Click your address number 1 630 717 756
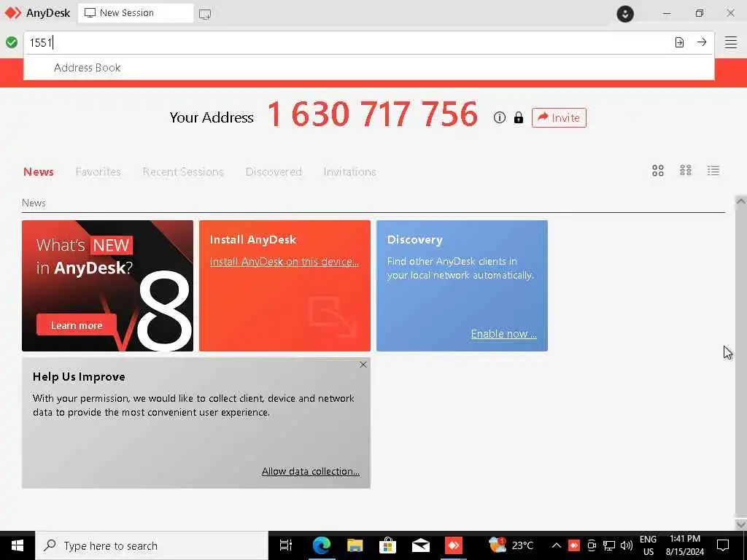 pyautogui.click(x=372, y=114)
